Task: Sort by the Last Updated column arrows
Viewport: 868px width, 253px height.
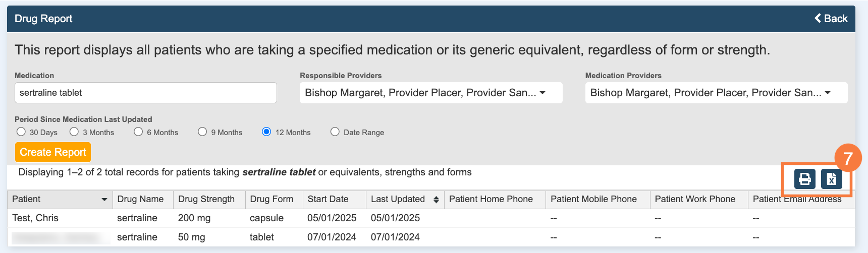Action: point(436,200)
